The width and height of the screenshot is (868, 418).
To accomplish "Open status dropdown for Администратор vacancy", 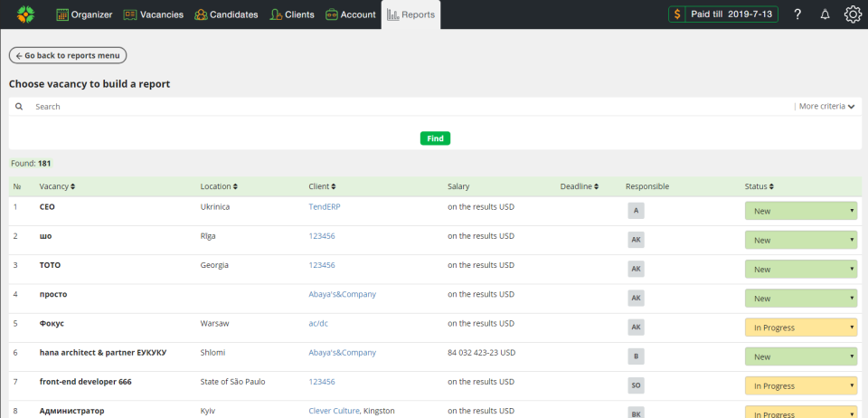I will [x=801, y=412].
